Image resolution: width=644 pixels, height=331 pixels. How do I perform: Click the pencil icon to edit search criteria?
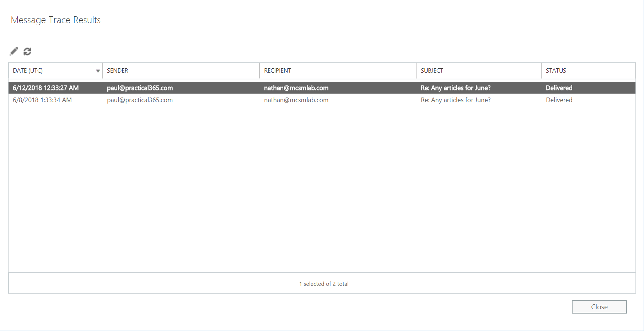(14, 51)
